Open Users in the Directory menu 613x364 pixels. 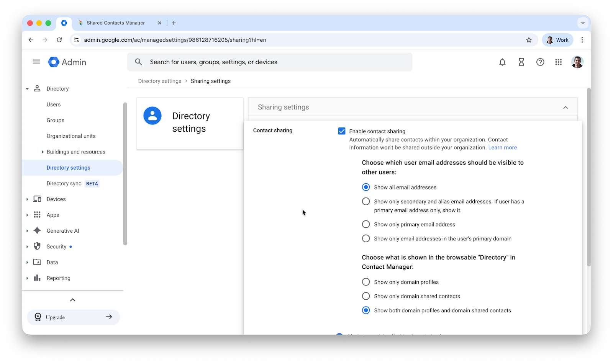[54, 104]
